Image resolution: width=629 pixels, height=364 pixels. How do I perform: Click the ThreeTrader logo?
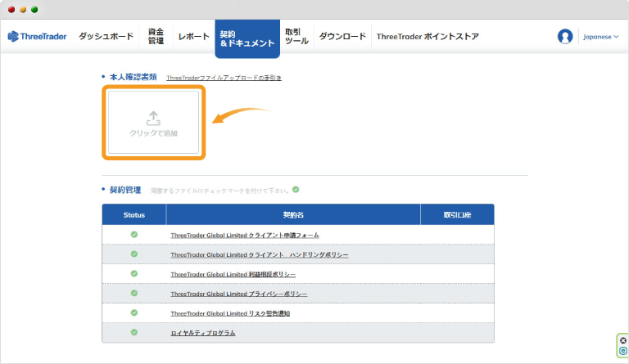click(x=37, y=37)
